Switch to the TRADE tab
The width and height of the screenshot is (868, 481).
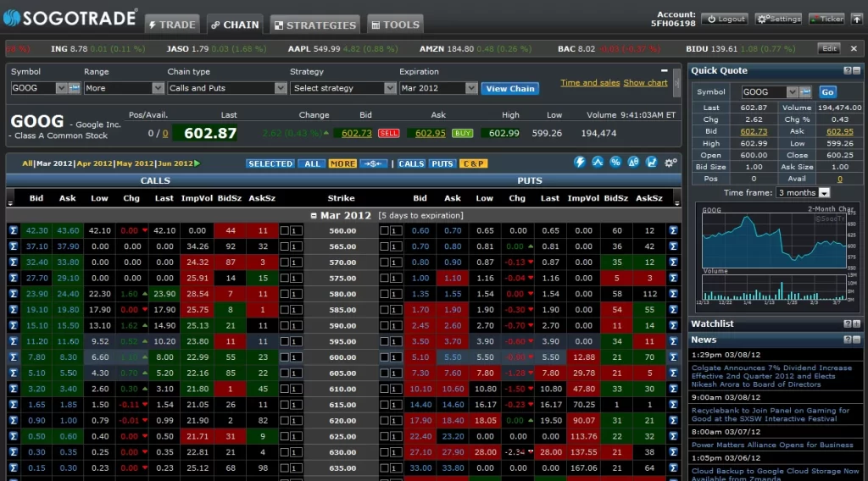tap(172, 25)
